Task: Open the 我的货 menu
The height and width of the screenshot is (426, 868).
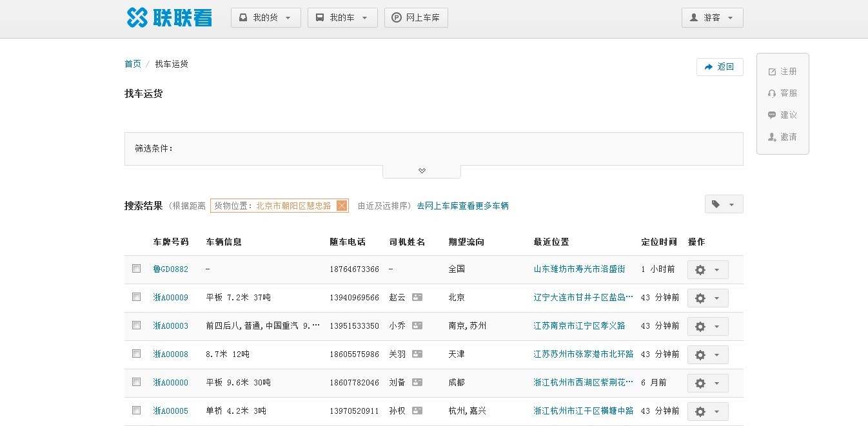Action: point(266,18)
